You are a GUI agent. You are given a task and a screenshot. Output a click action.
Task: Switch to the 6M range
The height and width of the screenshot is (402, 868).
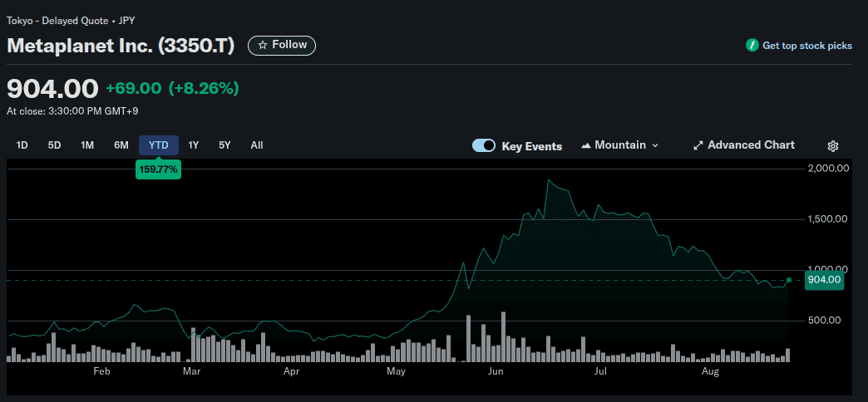121,145
